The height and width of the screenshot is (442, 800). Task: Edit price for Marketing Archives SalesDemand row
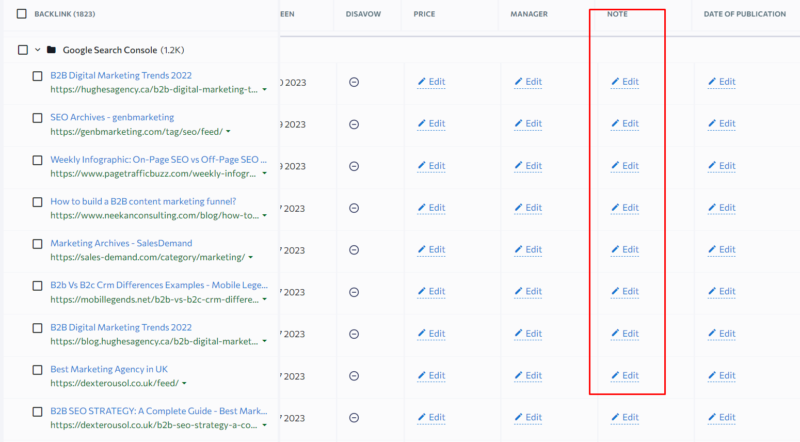[432, 250]
